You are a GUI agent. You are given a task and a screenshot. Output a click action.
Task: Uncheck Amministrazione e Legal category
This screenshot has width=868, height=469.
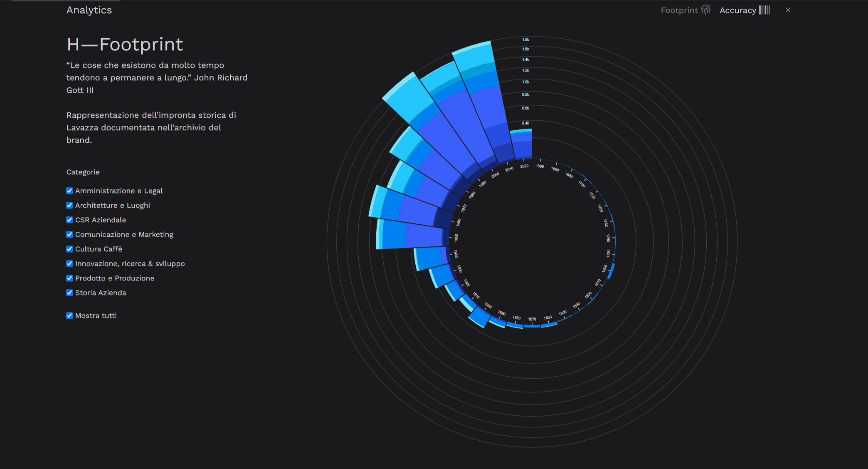click(69, 191)
